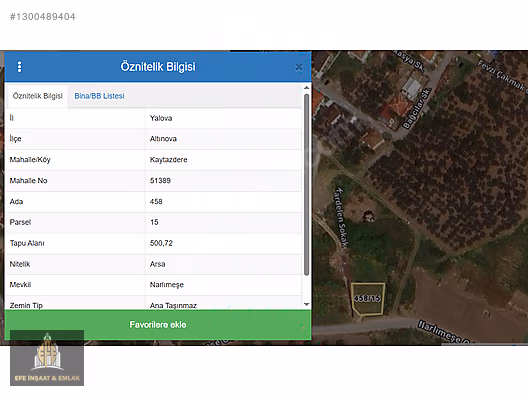
Task: Click the Nitelik row label
Action: tap(20, 264)
